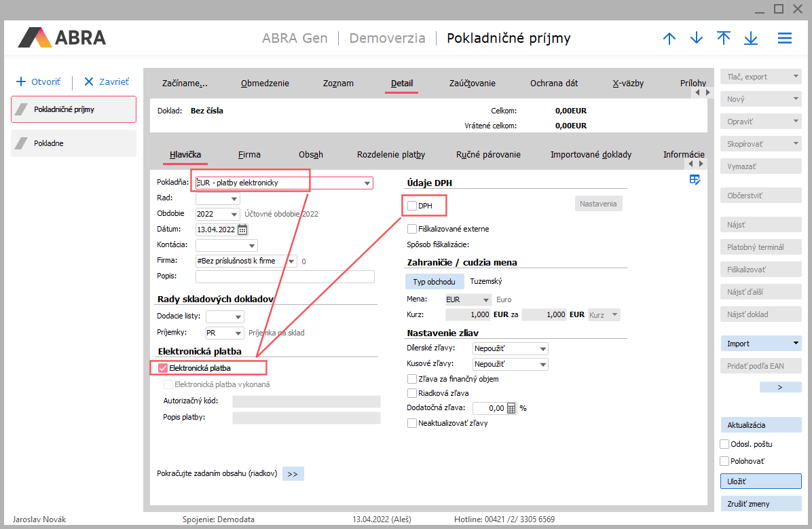Open the Obdobie year dropdown
The image size is (812, 529).
tap(234, 214)
